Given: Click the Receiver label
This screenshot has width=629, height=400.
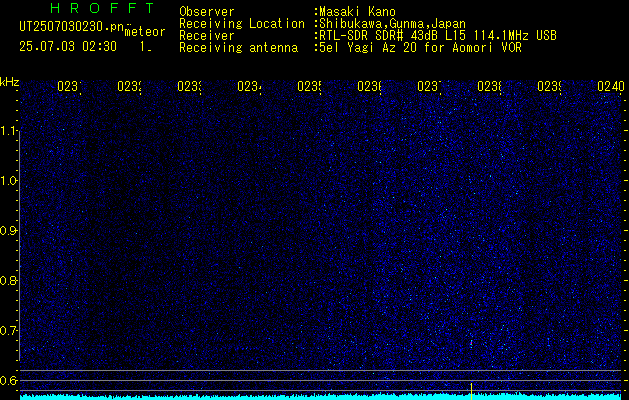Looking at the screenshot, I should pos(207,36).
